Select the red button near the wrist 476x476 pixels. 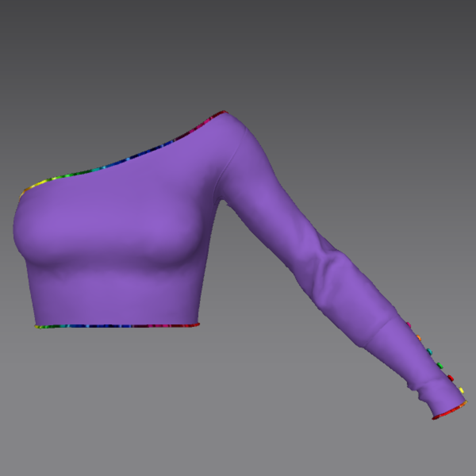pyautogui.click(x=450, y=377)
